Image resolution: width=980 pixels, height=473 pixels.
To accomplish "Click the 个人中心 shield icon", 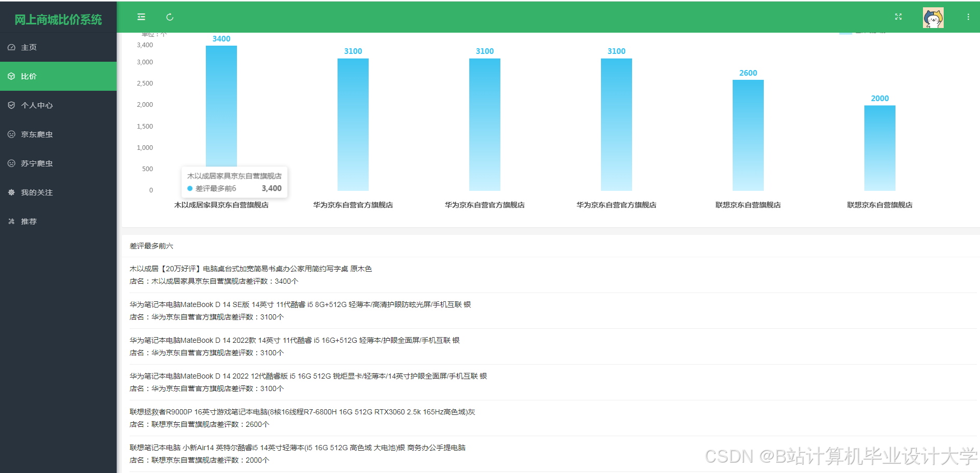I will pos(11,105).
